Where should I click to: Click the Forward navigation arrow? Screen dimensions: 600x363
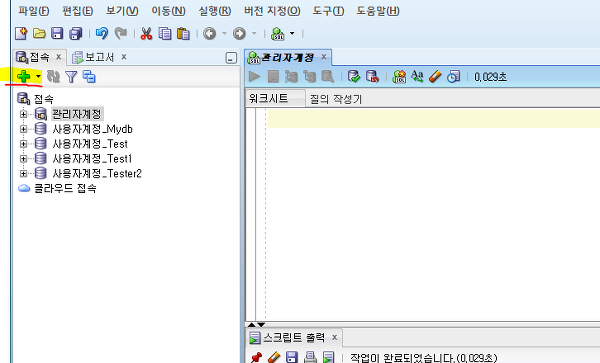coord(239,34)
